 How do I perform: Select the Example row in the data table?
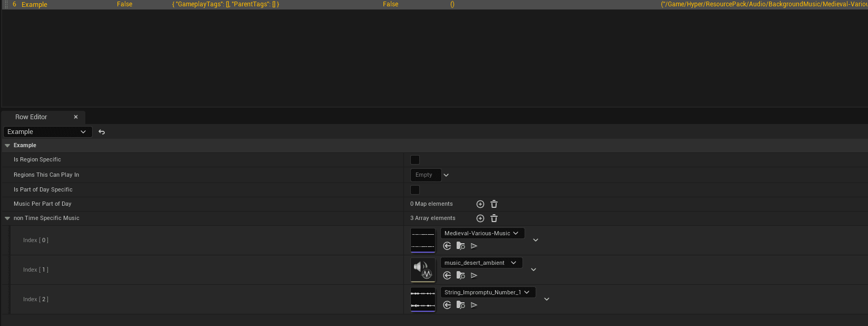(x=34, y=4)
